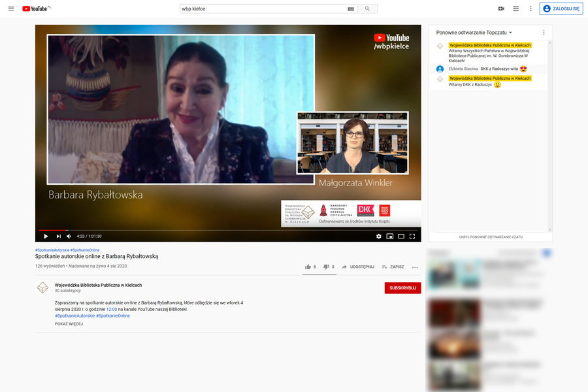Click the 30 subskrypcji subscriber count
This screenshot has width=588, height=392.
68,291
